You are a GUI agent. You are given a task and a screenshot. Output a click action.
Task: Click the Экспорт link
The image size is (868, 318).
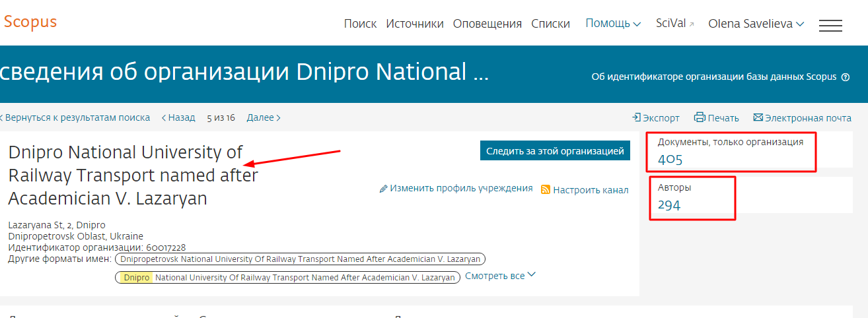click(661, 118)
